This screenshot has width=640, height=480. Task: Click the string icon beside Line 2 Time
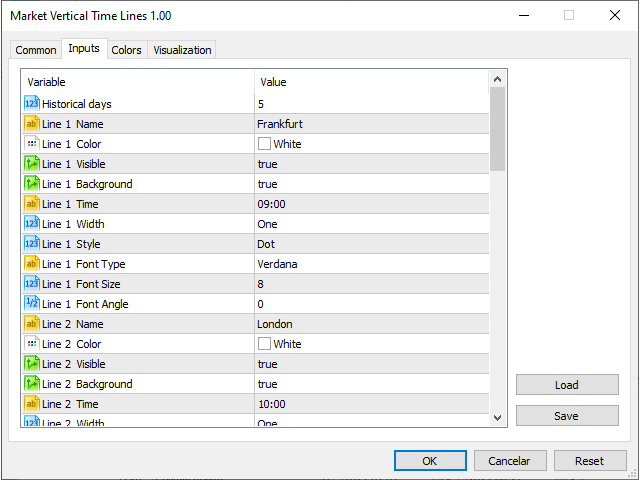tap(32, 404)
